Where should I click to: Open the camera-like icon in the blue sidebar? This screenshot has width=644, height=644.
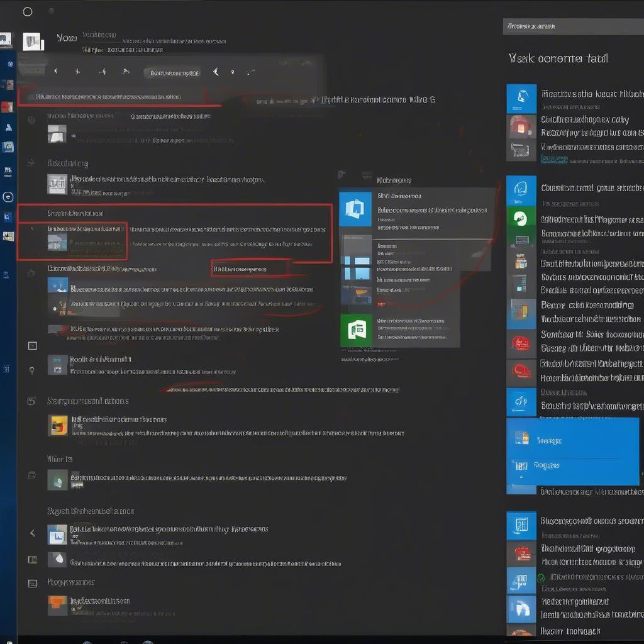click(x=8, y=147)
